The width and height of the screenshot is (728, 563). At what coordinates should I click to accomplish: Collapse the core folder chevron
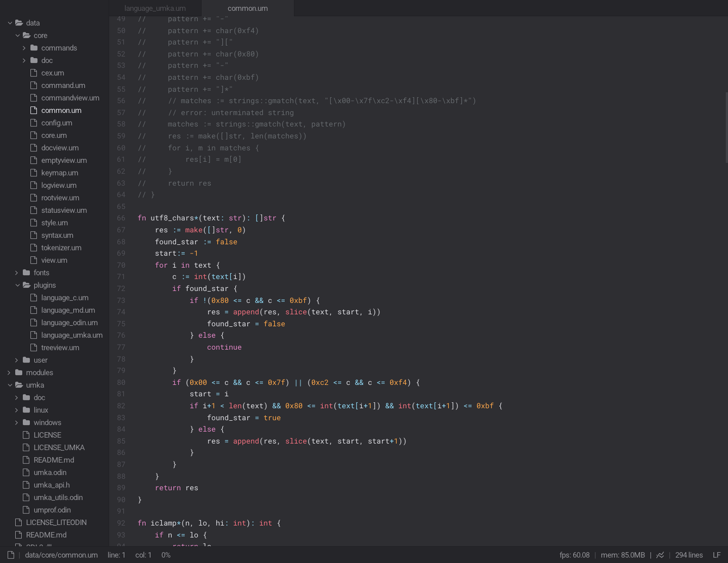pyautogui.click(x=17, y=35)
